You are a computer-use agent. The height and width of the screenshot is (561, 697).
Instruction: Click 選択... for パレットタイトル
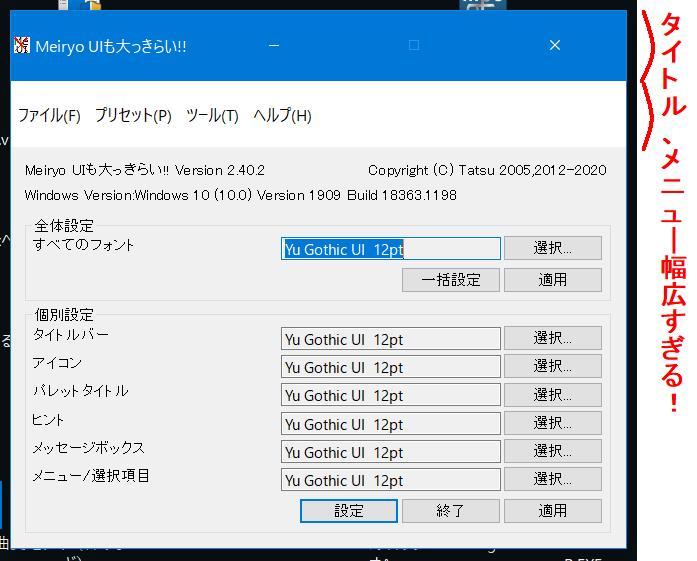pyautogui.click(x=553, y=395)
